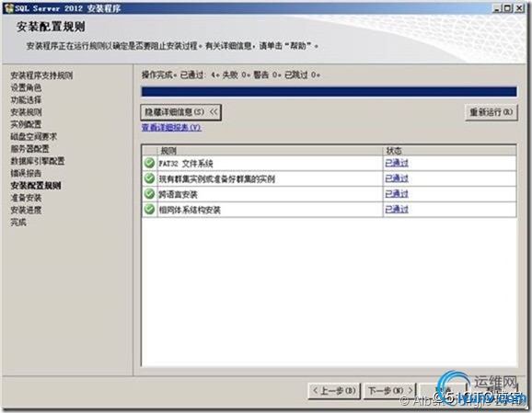The width and height of the screenshot is (532, 413).
Task: Select 准备安装 step in sidebar
Action: point(26,198)
